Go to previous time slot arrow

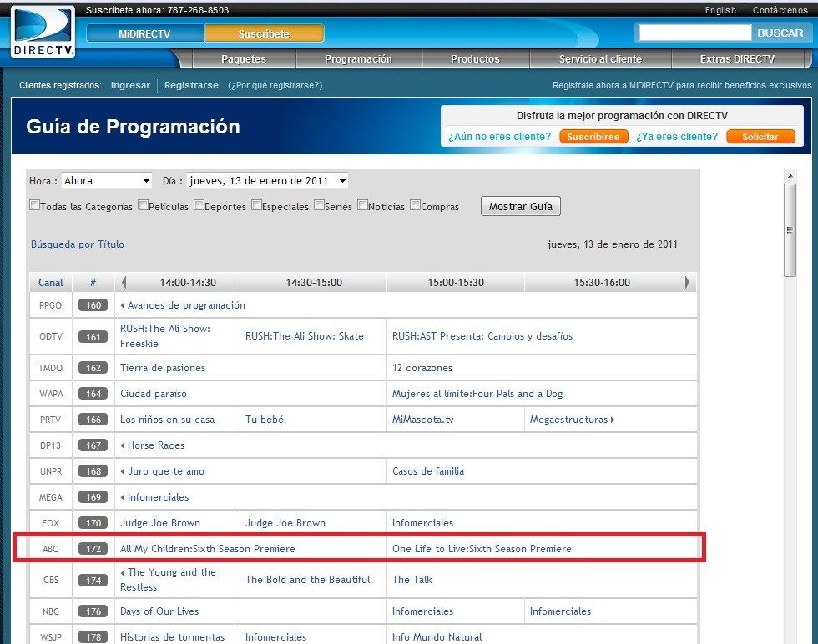(x=124, y=283)
